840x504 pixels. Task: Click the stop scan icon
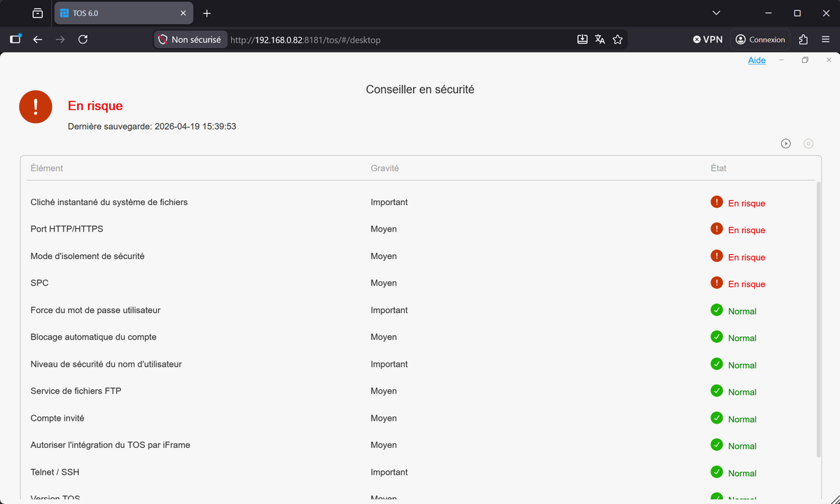[808, 143]
